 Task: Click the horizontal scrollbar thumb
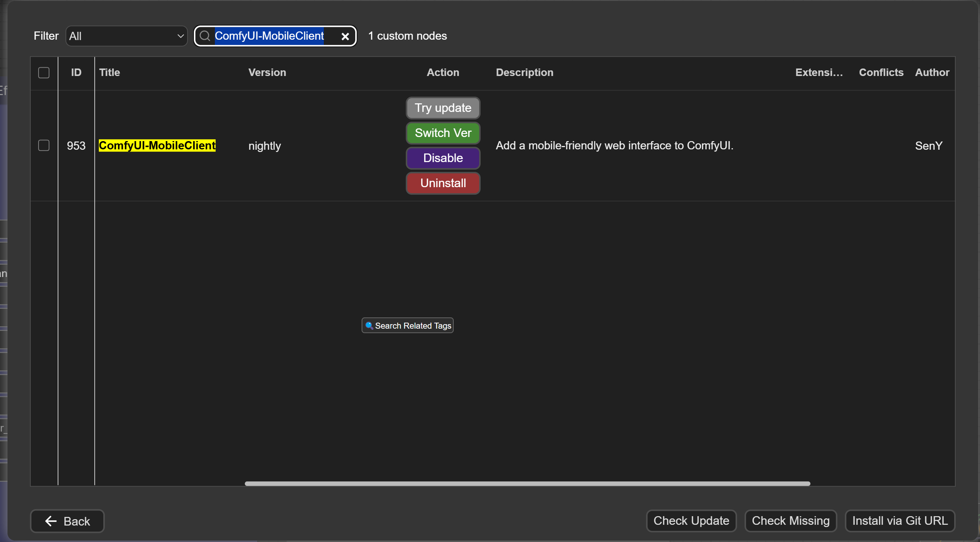tap(527, 484)
